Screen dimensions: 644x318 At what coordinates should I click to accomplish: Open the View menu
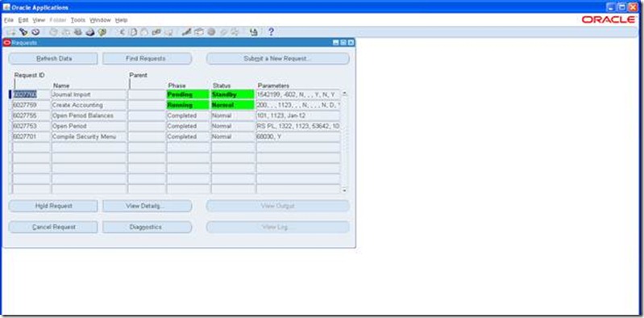(x=39, y=19)
